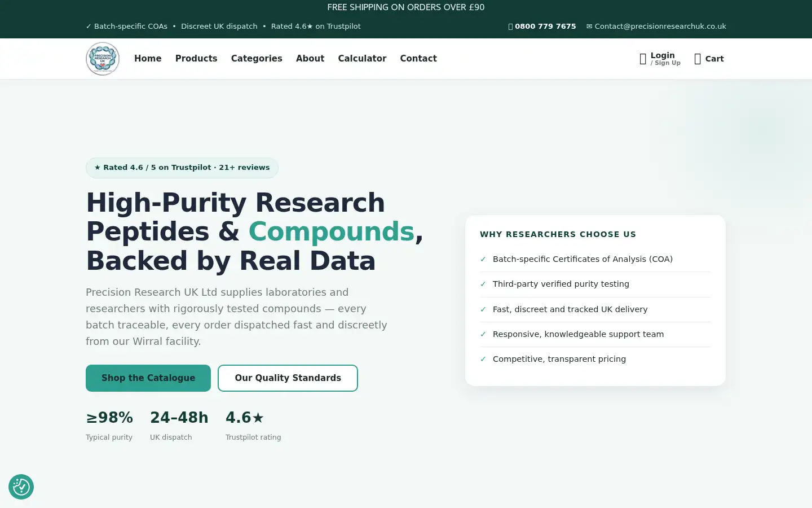
Task: Go to the Contact page
Action: [418, 59]
